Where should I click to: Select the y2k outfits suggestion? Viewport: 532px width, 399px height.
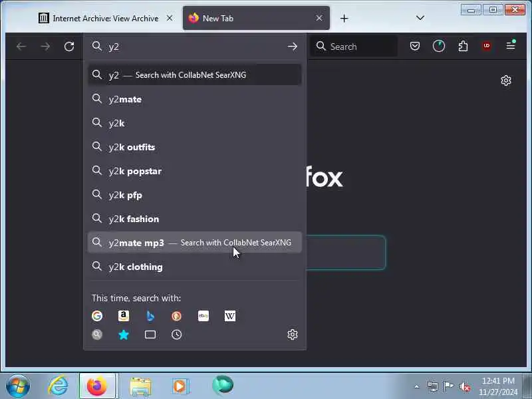pyautogui.click(x=195, y=147)
